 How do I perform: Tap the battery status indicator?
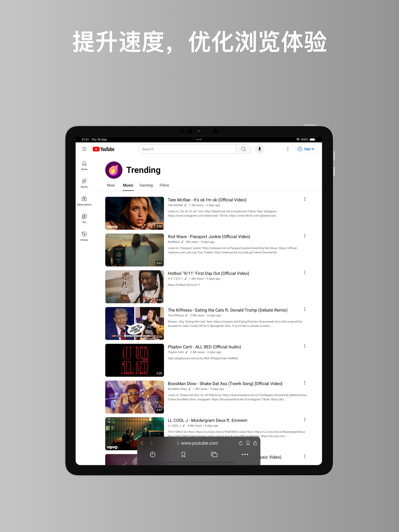pyautogui.click(x=312, y=140)
